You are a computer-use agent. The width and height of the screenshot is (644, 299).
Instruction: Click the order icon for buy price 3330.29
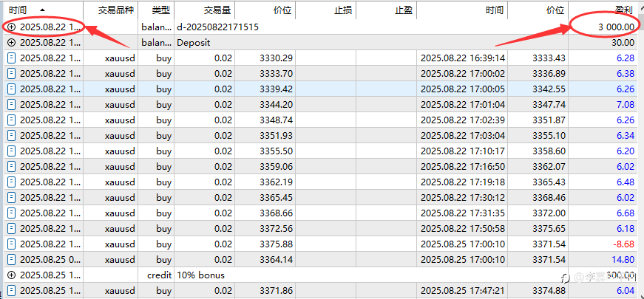click(11, 58)
